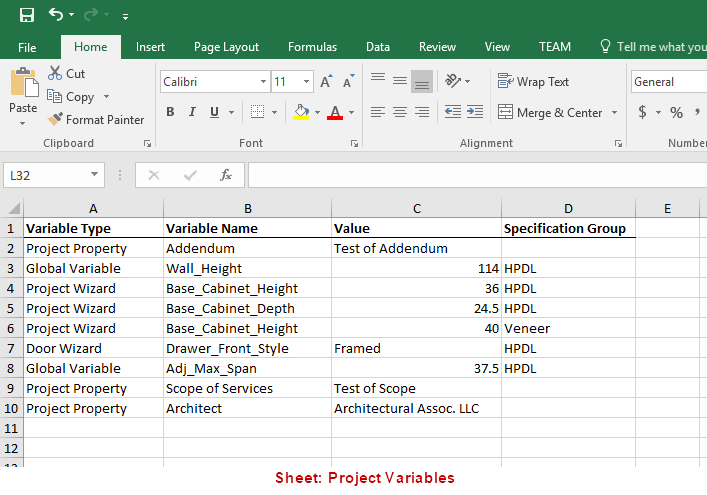The image size is (707, 495).
Task: Expand the Copy options arrow
Action: pos(106,96)
